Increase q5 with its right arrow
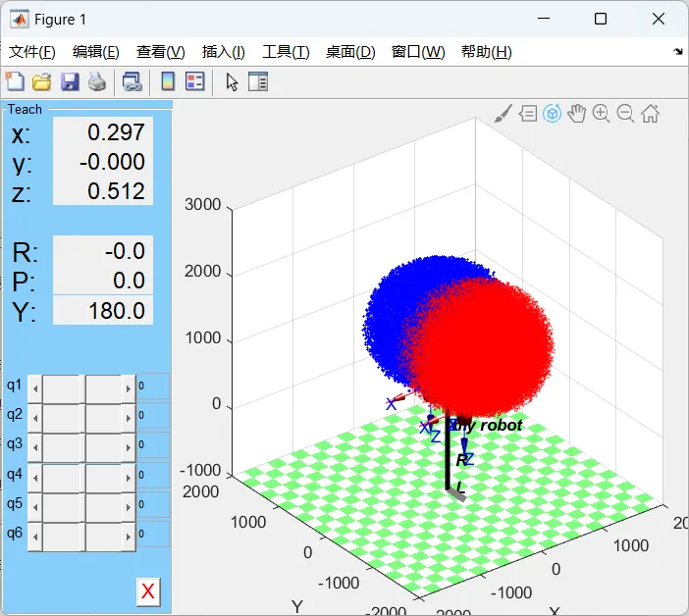Viewport: 689px width, 616px height. (x=129, y=507)
